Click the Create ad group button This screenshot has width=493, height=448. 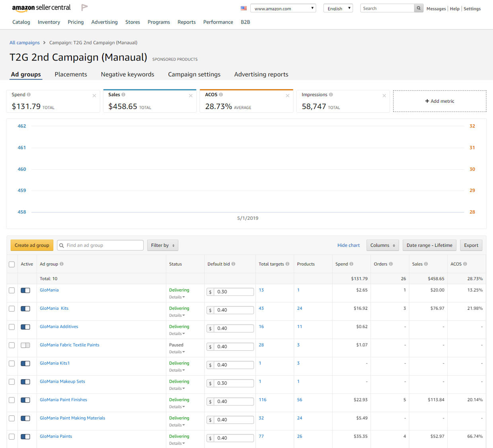pyautogui.click(x=32, y=245)
